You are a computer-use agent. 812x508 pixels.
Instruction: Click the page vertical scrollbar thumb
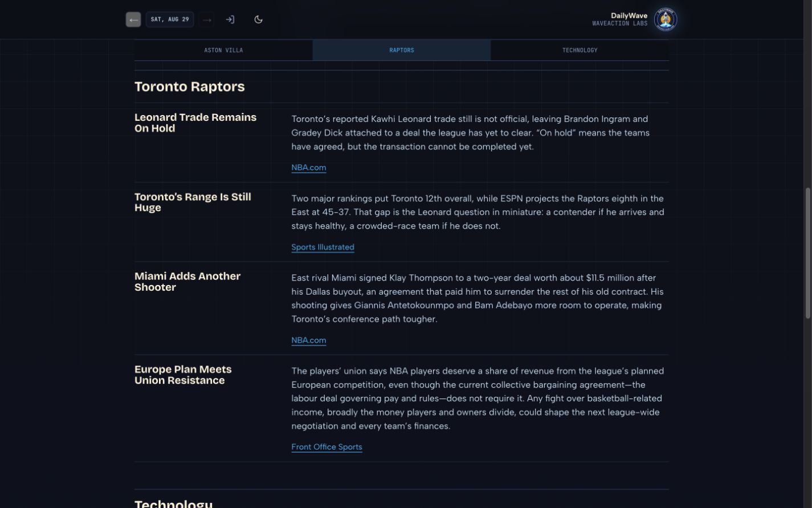(x=807, y=253)
